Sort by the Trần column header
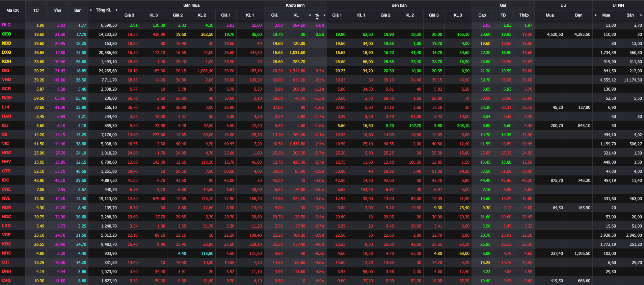The height and width of the screenshot is (285, 644). [57, 10]
